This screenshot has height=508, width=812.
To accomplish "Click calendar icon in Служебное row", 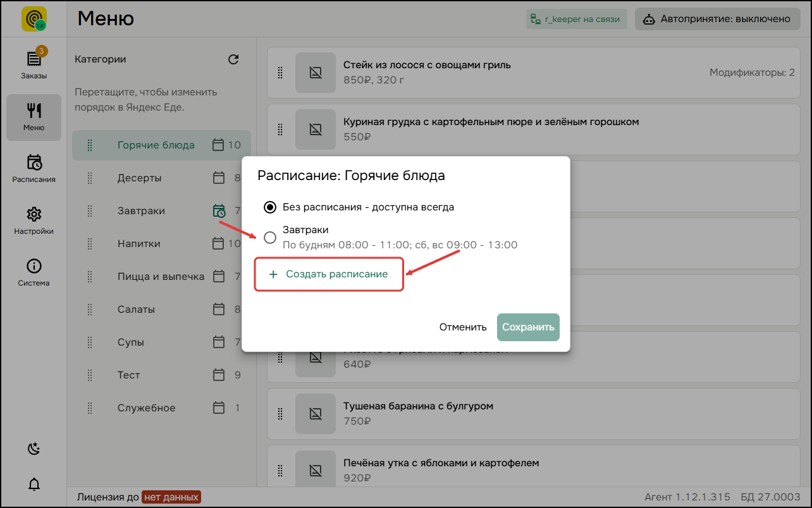I will pos(219,408).
